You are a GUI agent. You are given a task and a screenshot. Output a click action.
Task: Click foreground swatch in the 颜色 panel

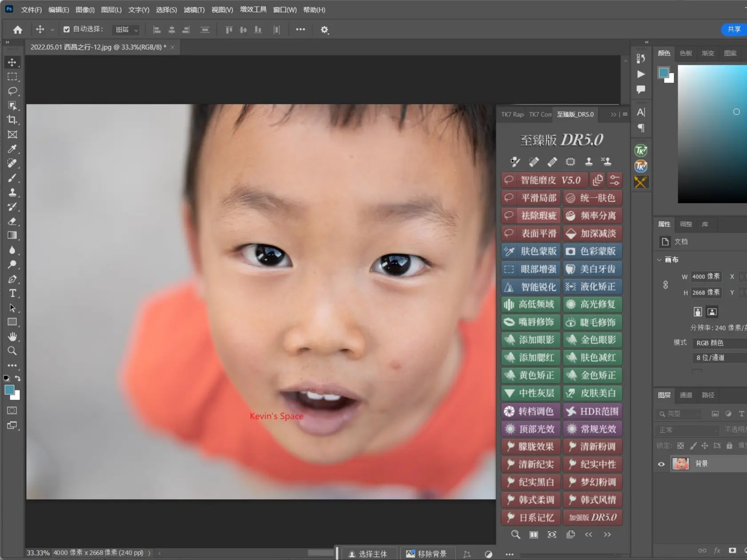coord(664,73)
